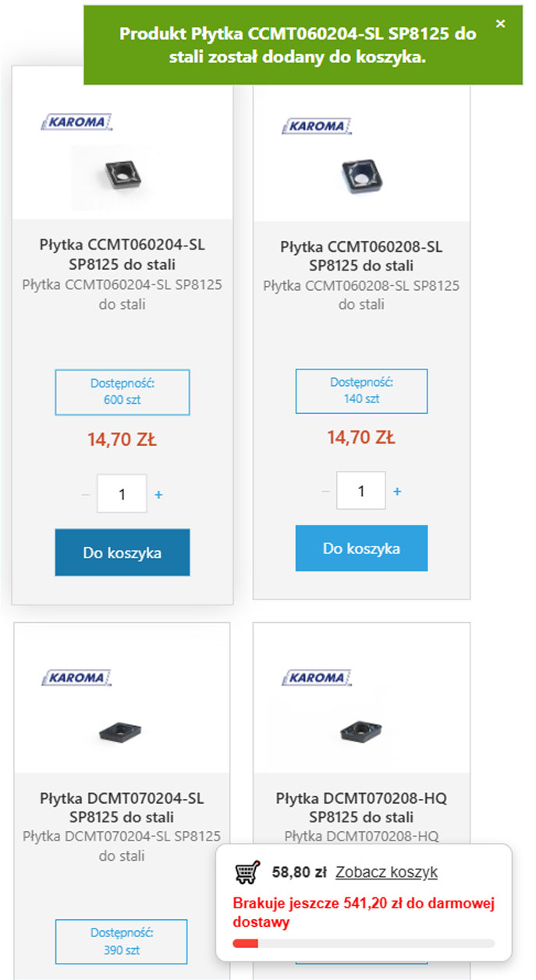Open Zobacz koszyk link

point(386,872)
